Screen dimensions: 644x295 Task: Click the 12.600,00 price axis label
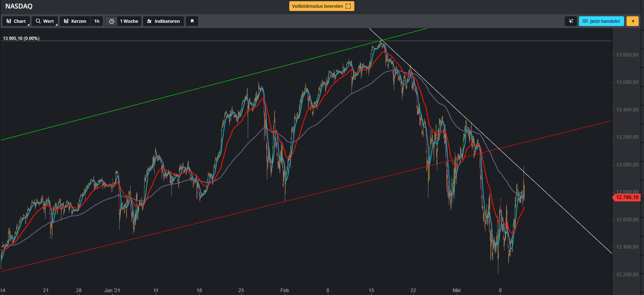627,220
